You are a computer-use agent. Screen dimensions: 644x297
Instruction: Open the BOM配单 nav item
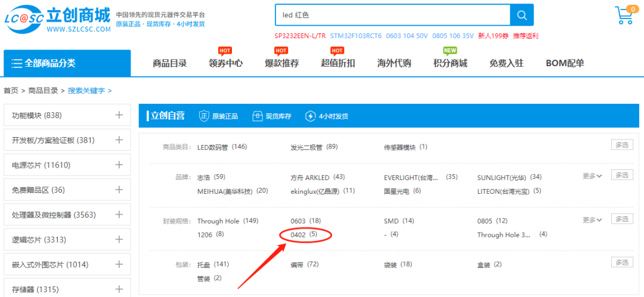pyautogui.click(x=565, y=63)
